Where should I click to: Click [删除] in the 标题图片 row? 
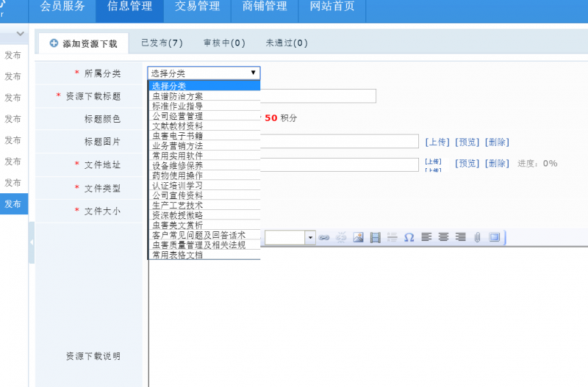tap(498, 142)
